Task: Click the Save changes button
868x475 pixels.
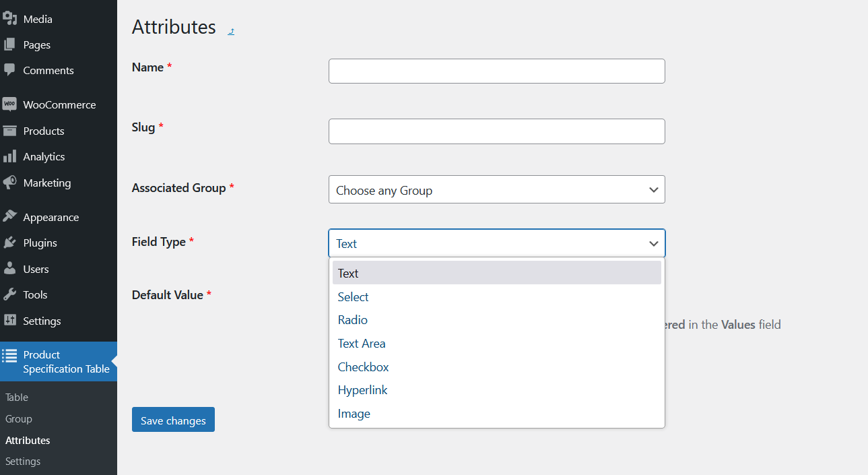Action: (173, 419)
